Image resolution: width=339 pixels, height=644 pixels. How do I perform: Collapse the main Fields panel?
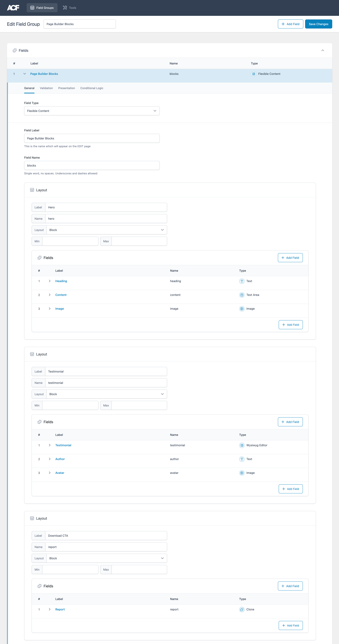[x=323, y=50]
